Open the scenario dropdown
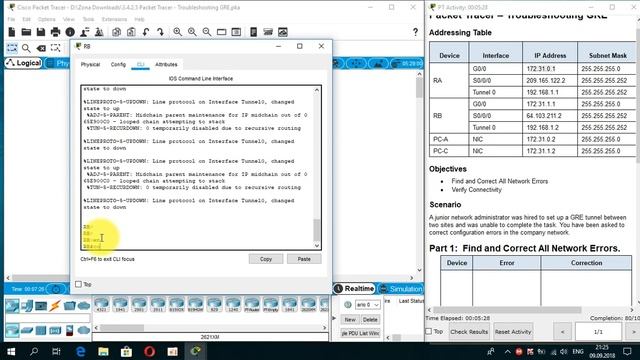Screen dimensions: 640x360 coord(367,304)
